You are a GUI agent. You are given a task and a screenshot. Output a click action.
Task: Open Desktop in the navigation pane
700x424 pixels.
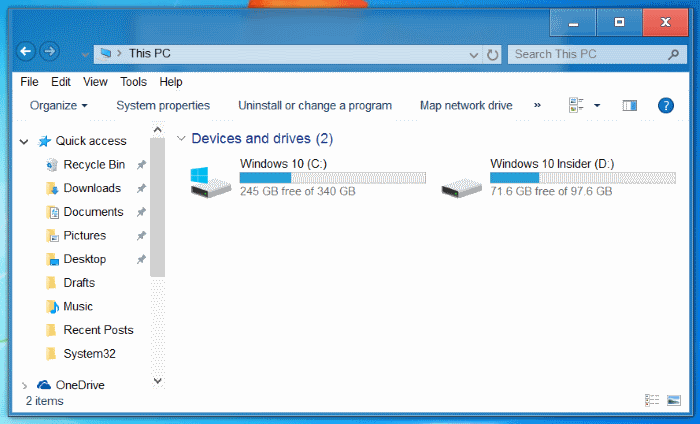pyautogui.click(x=85, y=259)
